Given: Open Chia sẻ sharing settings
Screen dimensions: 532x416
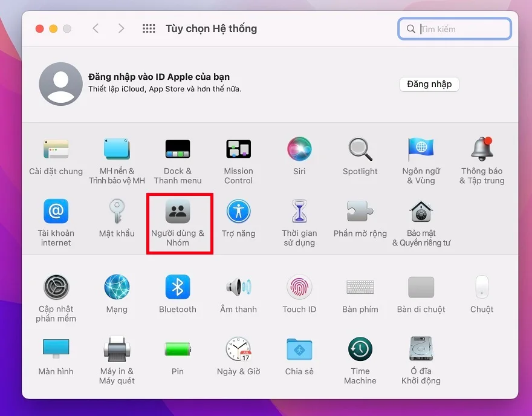Looking at the screenshot, I should (299, 349).
